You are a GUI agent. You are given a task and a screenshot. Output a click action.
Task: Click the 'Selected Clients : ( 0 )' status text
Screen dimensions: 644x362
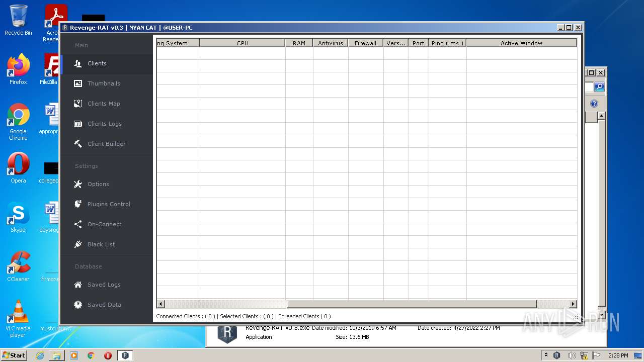[247, 316]
